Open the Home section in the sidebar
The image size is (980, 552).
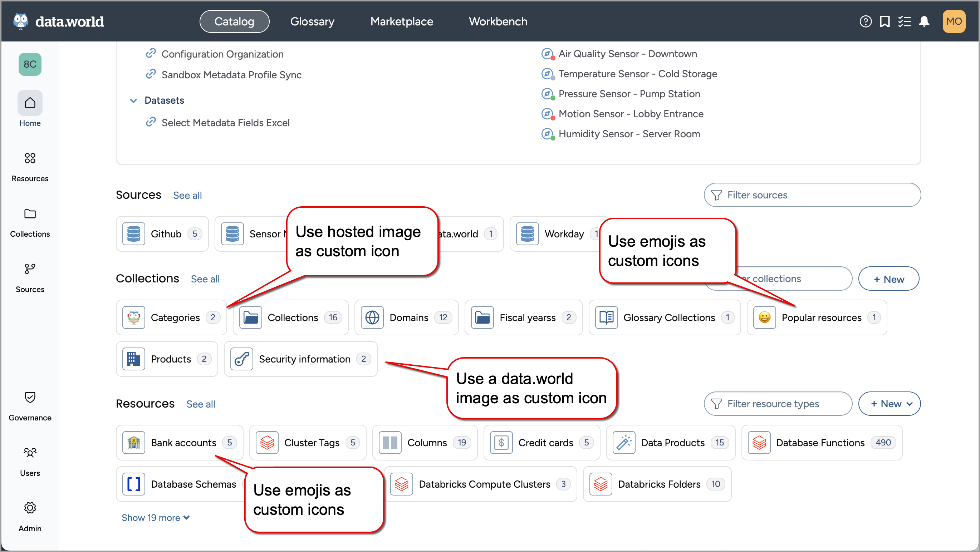30,103
